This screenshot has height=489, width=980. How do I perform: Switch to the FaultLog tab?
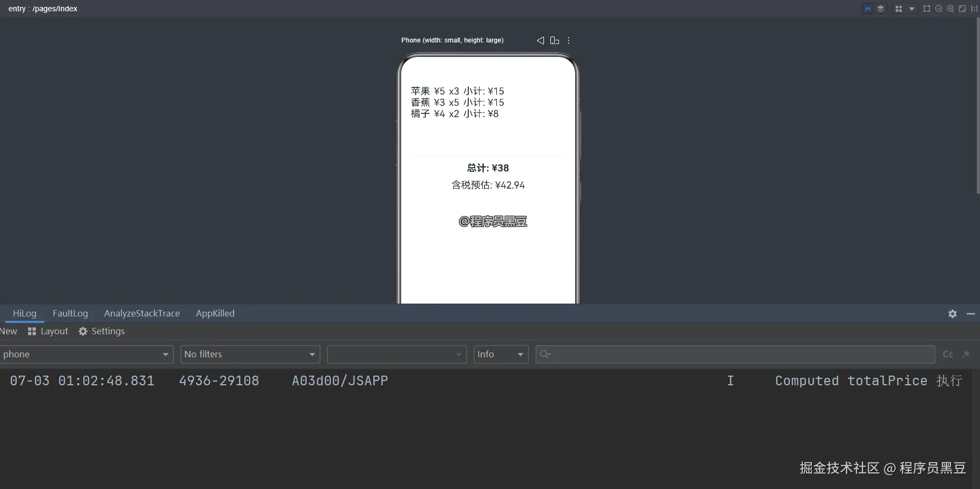pyautogui.click(x=70, y=313)
